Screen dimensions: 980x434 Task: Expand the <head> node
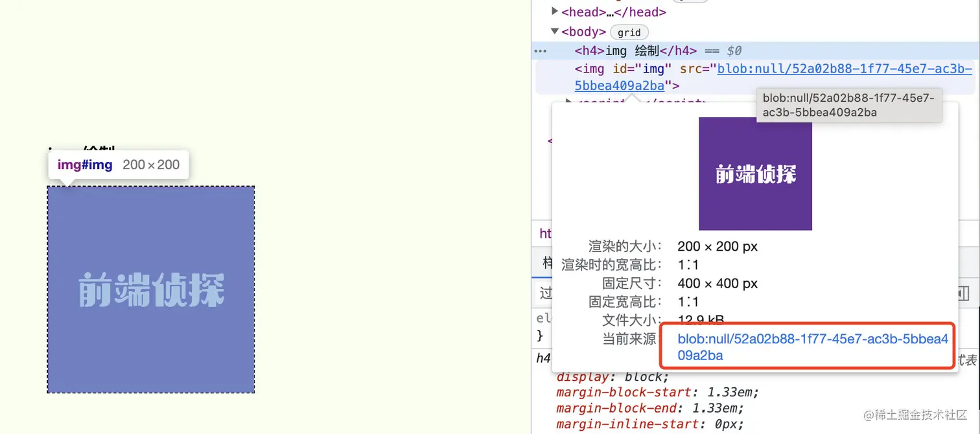[555, 11]
